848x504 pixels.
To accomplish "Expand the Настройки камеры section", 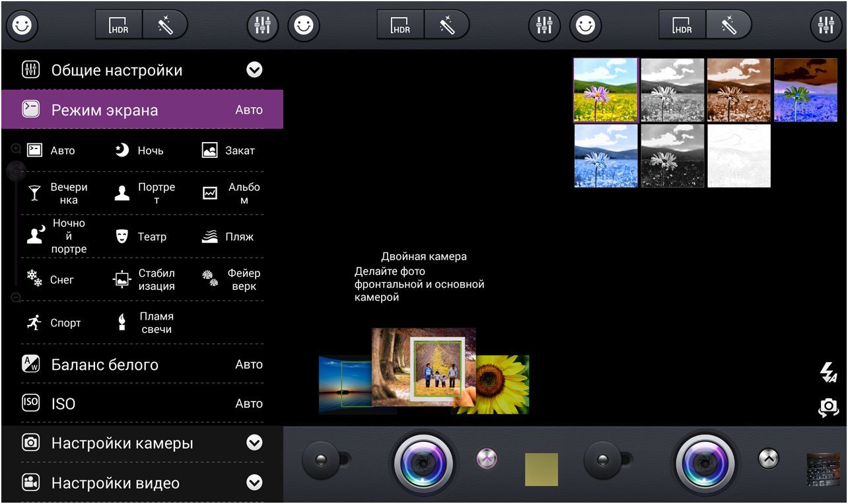I will tap(254, 443).
